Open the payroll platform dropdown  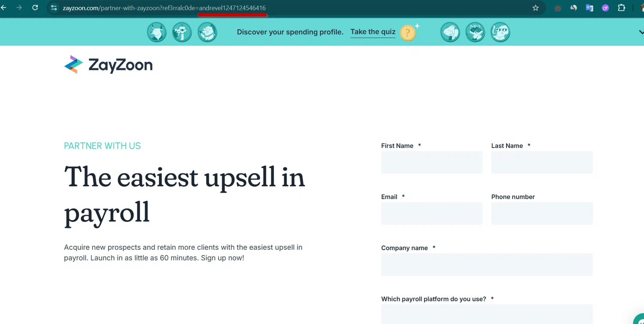pyautogui.click(x=487, y=314)
